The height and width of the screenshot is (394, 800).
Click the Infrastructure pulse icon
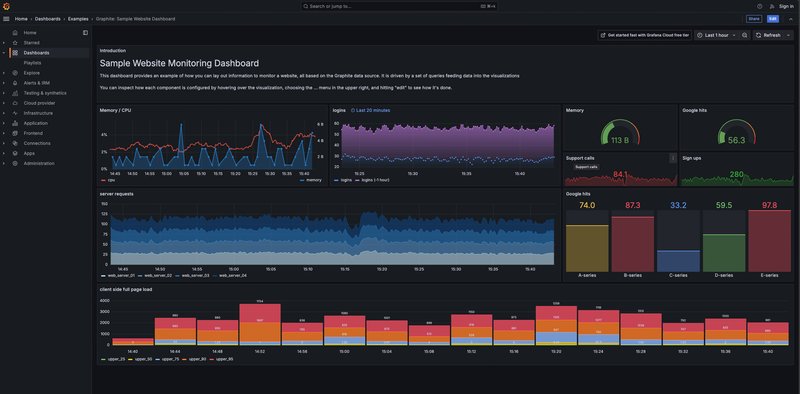tap(15, 113)
